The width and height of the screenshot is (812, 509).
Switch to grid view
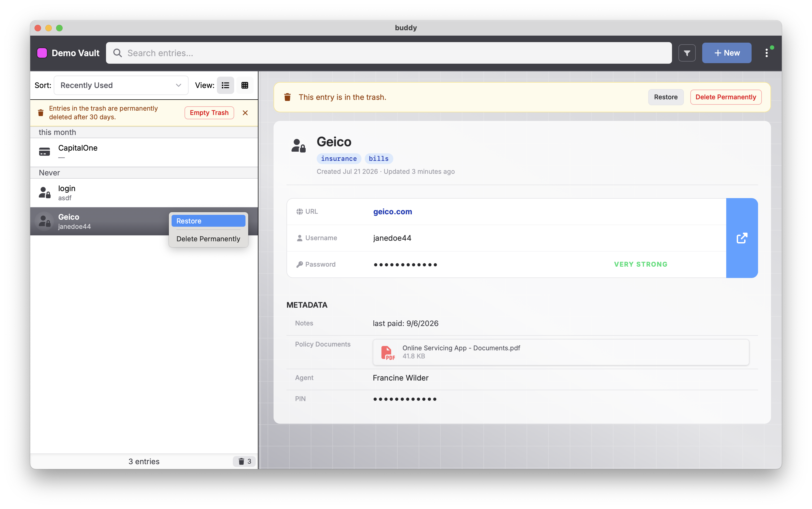coord(245,85)
